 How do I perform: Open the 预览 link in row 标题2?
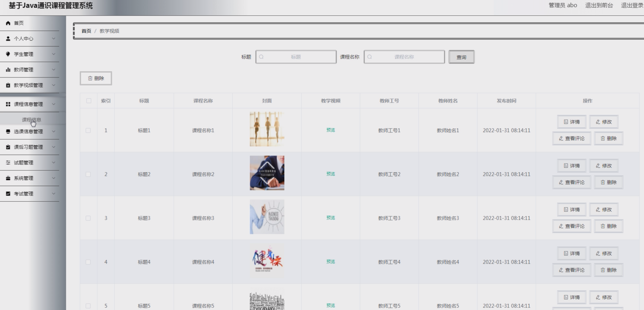tap(331, 174)
